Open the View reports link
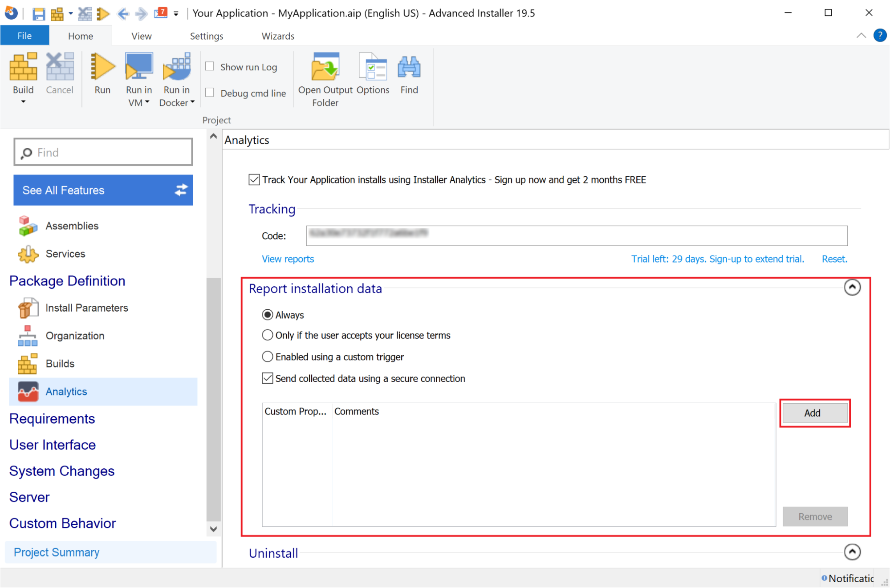Image resolution: width=890 pixels, height=588 pixels. pos(288,259)
